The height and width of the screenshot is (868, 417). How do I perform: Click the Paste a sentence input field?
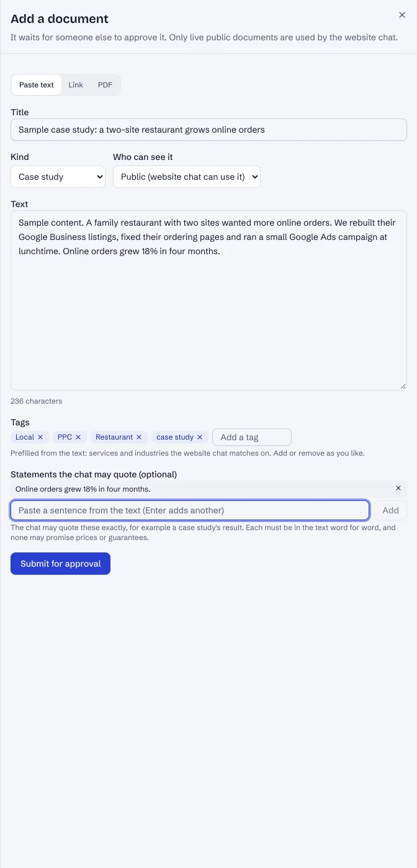click(190, 510)
